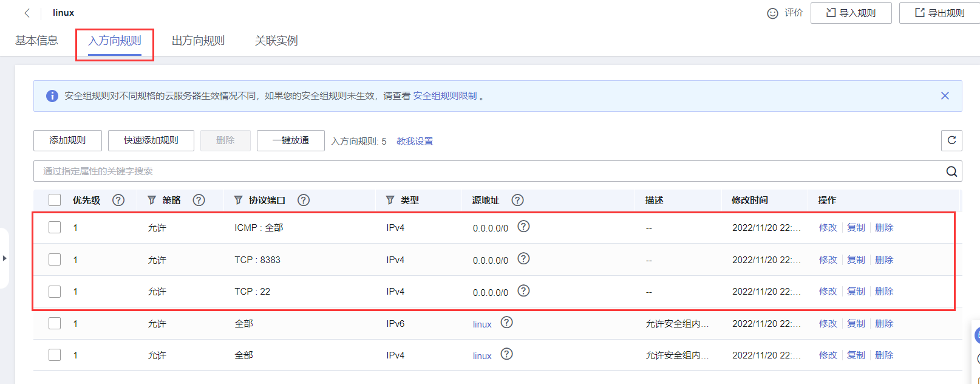The image size is (980, 384).
Task: Open the 协议端口 column filter
Action: coord(238,200)
